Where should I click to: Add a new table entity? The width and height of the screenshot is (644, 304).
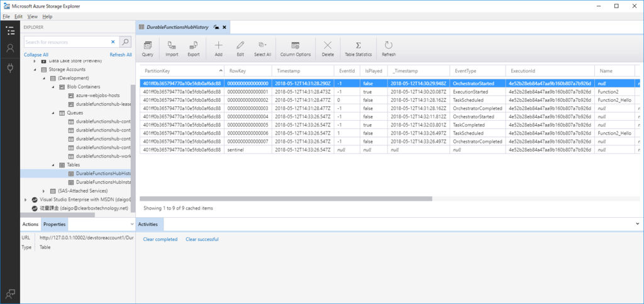point(218,49)
